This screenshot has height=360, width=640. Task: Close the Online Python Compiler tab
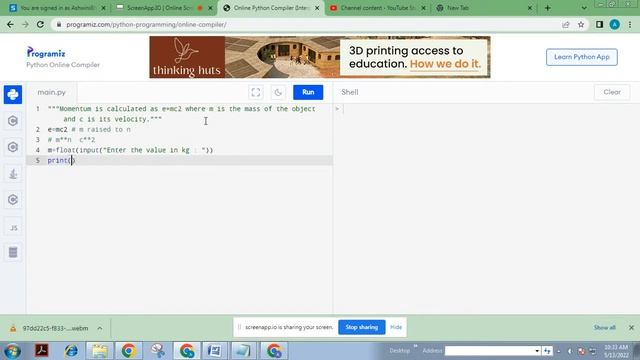click(317, 8)
